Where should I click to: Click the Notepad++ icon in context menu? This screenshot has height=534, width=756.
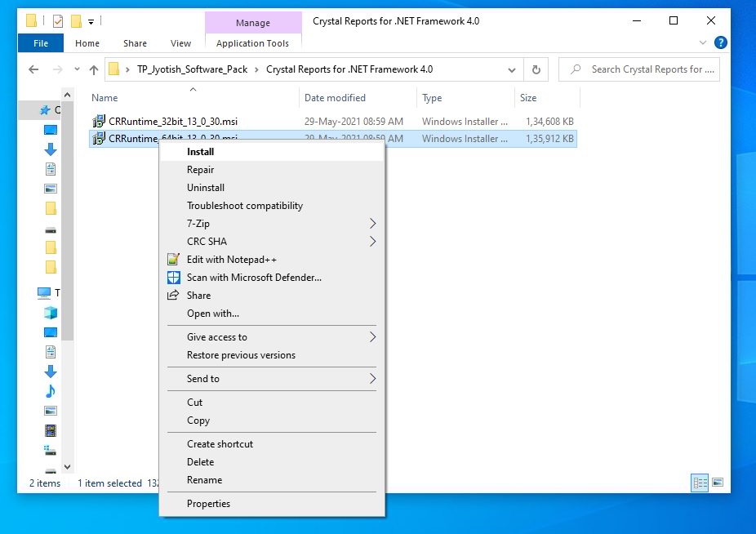tap(173, 260)
